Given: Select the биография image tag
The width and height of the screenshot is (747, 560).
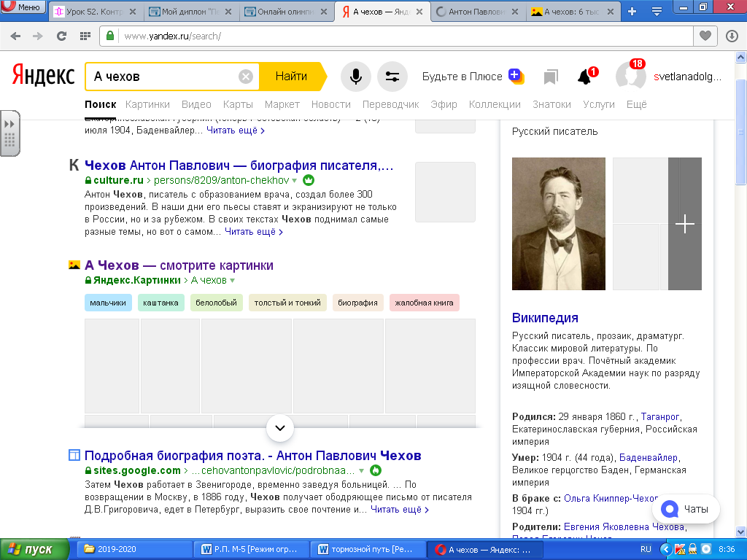Looking at the screenshot, I should click(x=357, y=303).
